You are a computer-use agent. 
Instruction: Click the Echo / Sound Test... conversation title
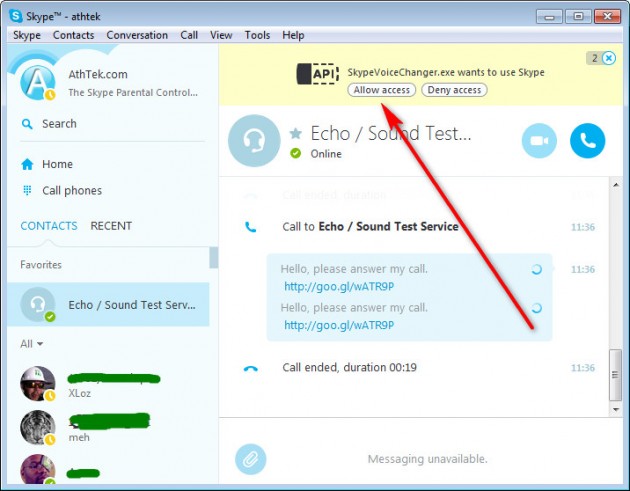coord(391,133)
